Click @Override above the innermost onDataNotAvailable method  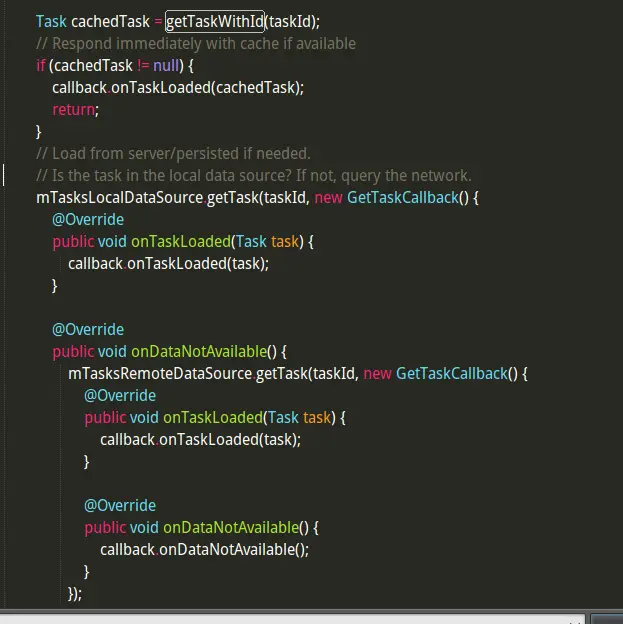120,505
